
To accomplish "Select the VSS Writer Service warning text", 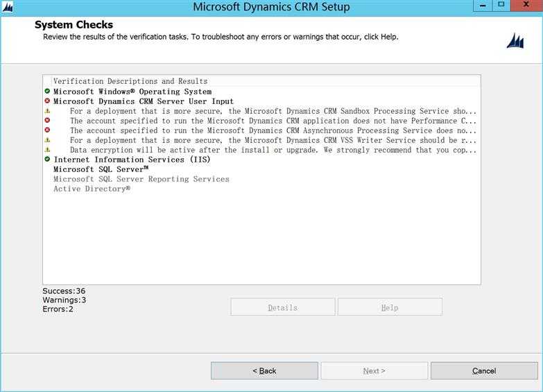I will tap(273, 140).
